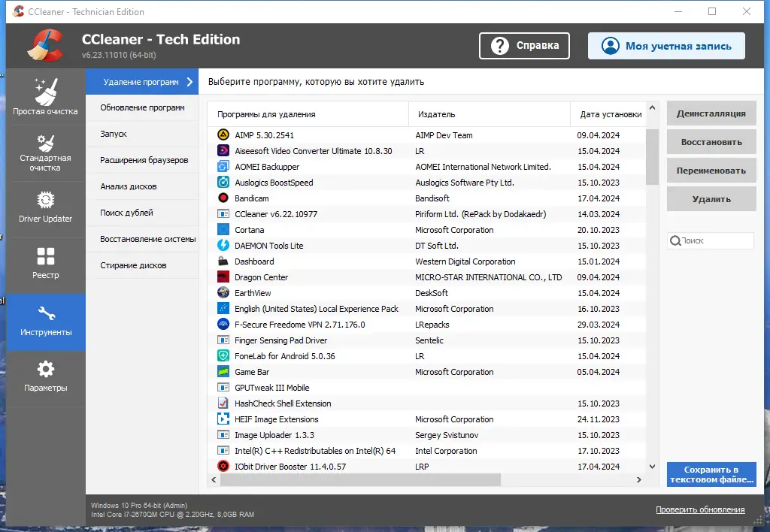Click the Переименовать button
Viewport: 770px width, 532px height.
tap(711, 170)
